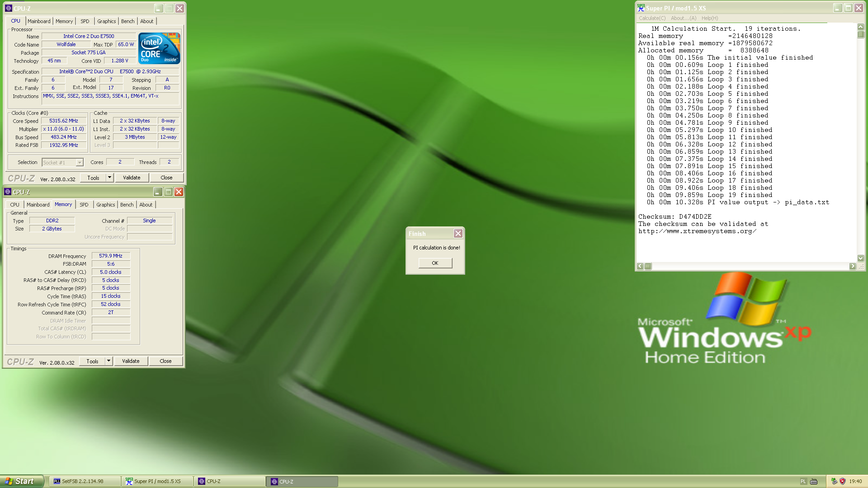The image size is (868, 488).
Task: Click the red security shield tray icon
Action: (x=842, y=481)
